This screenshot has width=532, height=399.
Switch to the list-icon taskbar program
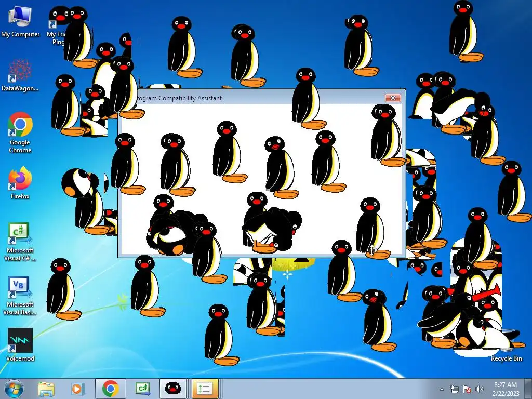click(205, 389)
